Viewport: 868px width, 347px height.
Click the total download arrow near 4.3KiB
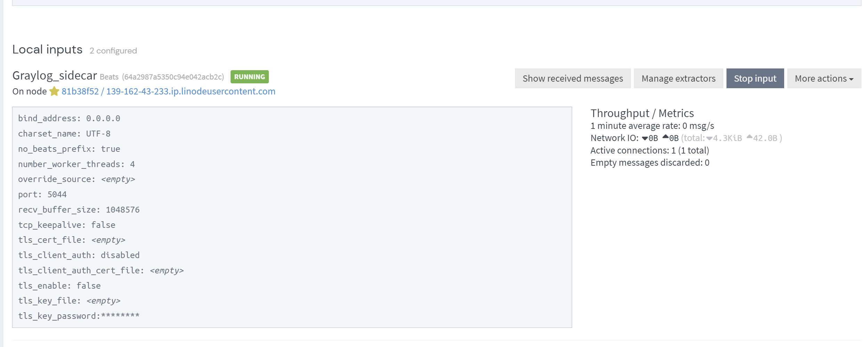[709, 138]
